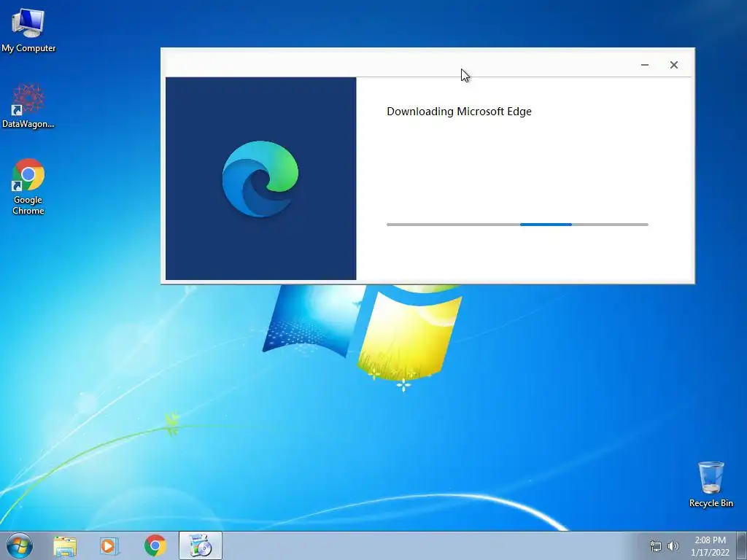The height and width of the screenshot is (560, 747).
Task: Select the Edge installer taskbar button
Action: point(201,545)
